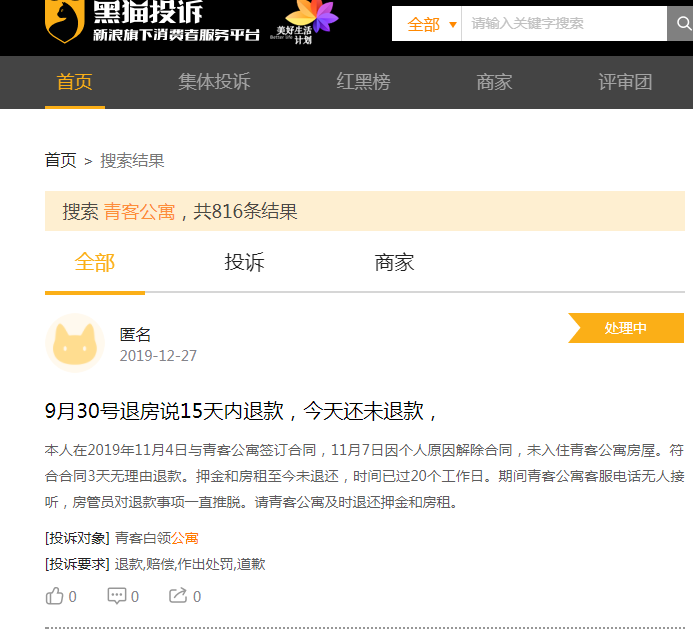Viewport: 693px width, 636px height.
Task: Click the date 2019-12-27
Action: pyautogui.click(x=158, y=356)
